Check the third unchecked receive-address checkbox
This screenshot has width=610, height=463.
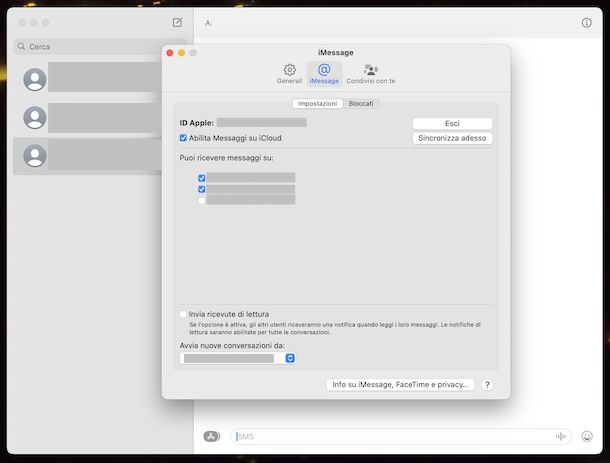point(202,200)
